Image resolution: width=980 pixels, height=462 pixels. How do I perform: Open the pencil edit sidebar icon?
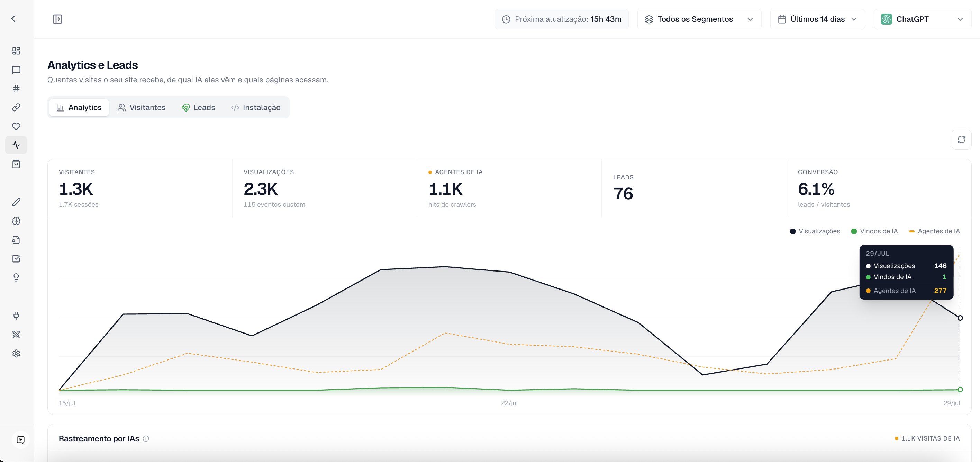click(16, 202)
